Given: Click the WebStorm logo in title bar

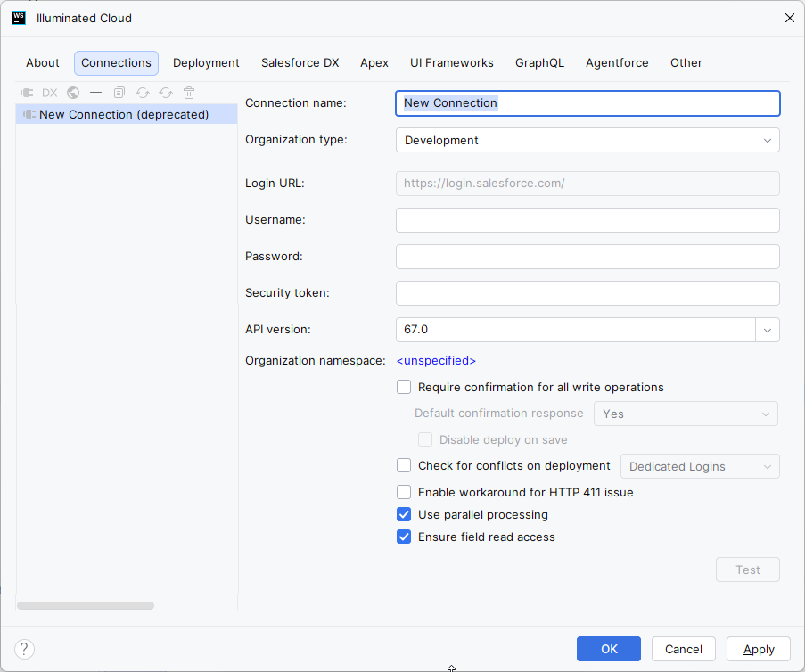Looking at the screenshot, I should (x=19, y=18).
